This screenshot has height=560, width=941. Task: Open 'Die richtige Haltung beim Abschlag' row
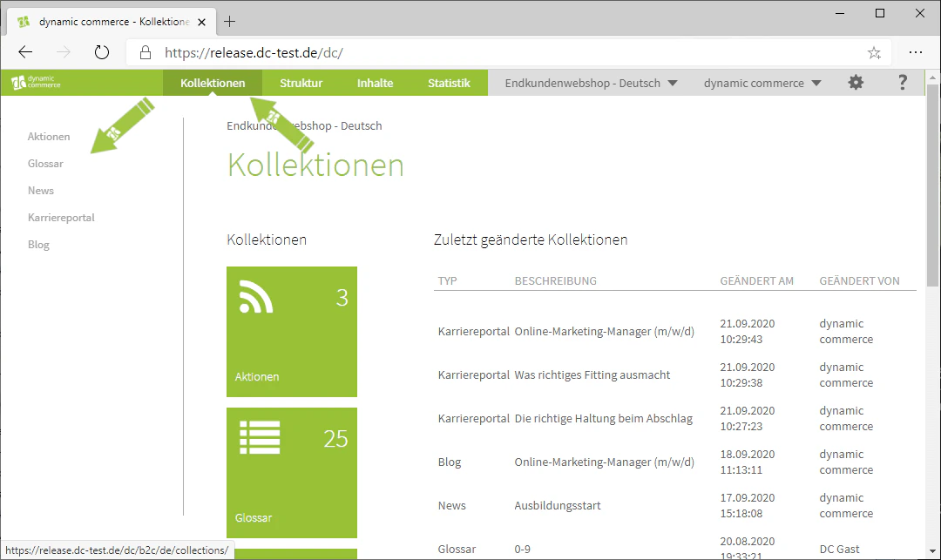(674, 419)
